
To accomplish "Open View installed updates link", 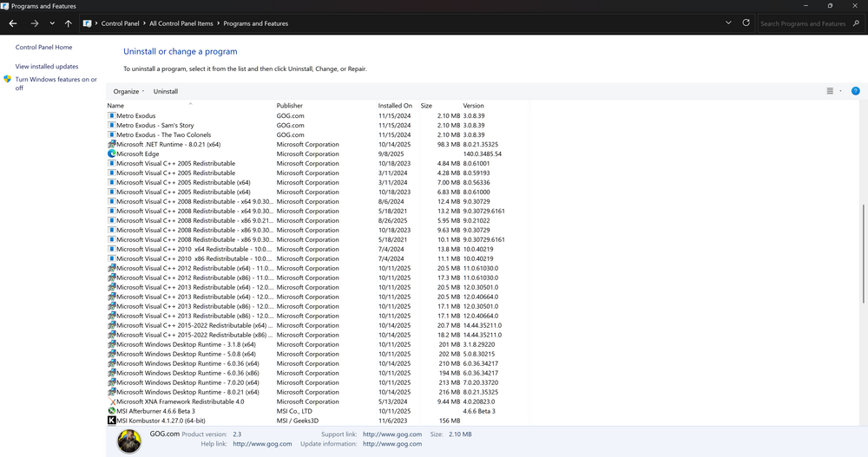I will tap(47, 67).
